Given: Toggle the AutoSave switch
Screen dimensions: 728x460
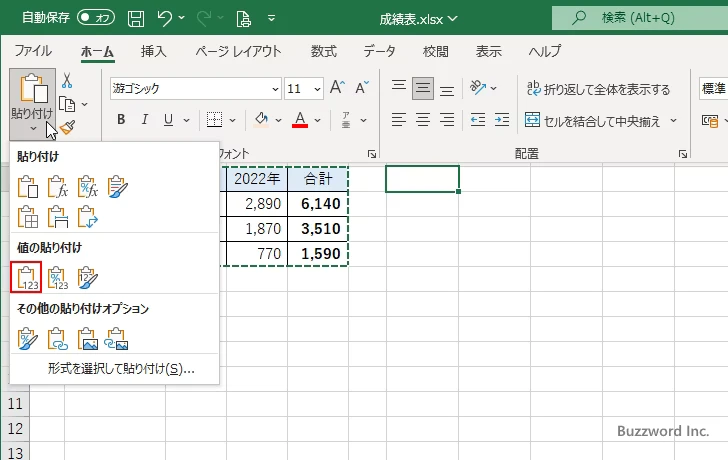Looking at the screenshot, I should (96, 18).
